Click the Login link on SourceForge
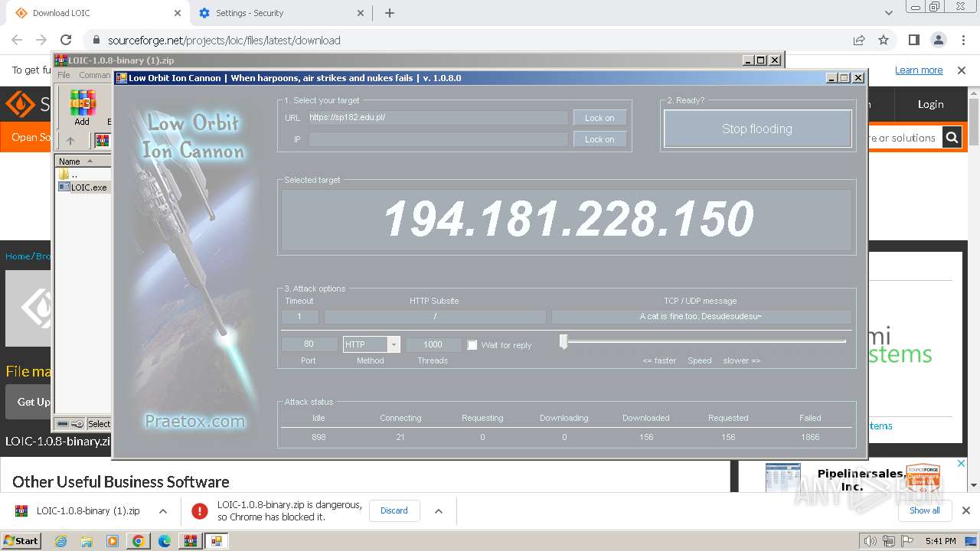This screenshot has width=980, height=551. coord(930,104)
